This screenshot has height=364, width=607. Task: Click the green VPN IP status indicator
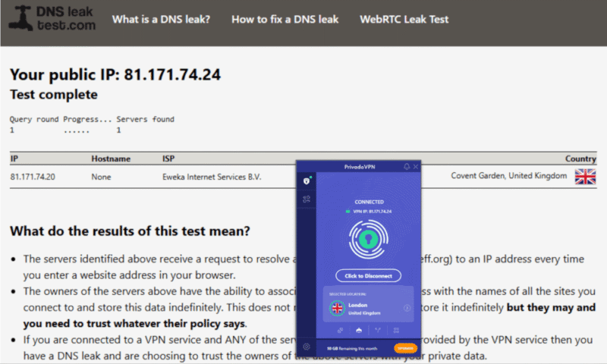(348, 212)
